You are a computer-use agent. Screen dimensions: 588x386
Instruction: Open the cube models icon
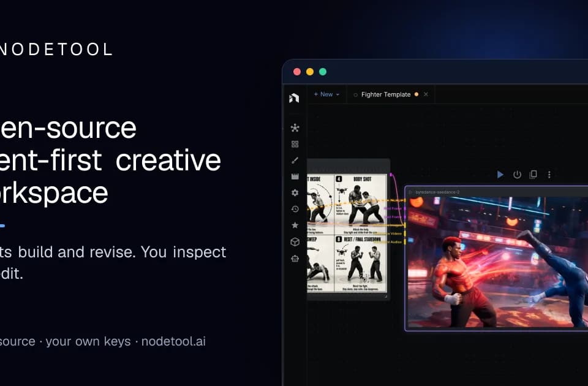[295, 242]
